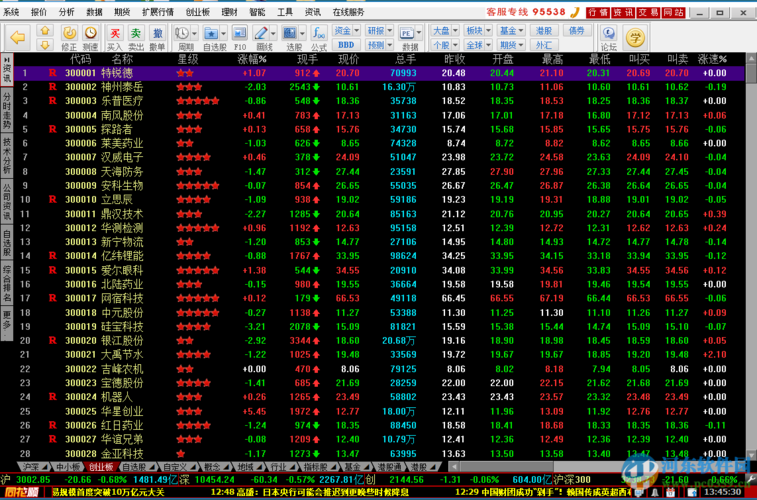Click the 买入 buy icon

pyautogui.click(x=115, y=33)
